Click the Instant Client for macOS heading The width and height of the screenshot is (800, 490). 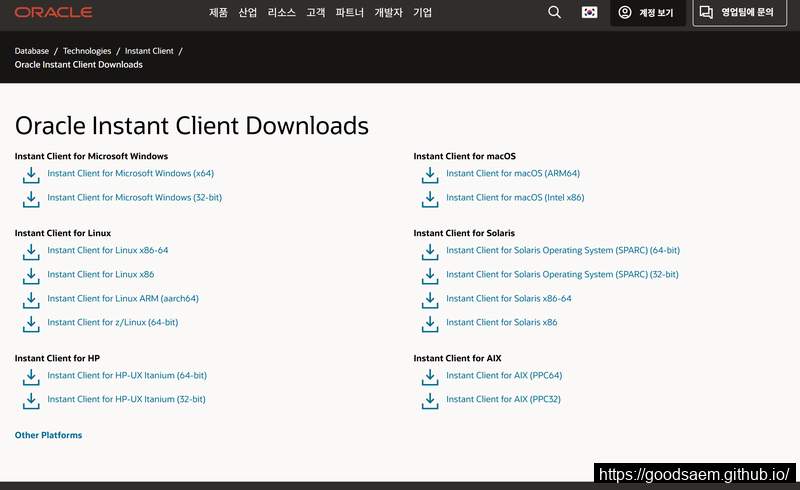[x=464, y=156]
